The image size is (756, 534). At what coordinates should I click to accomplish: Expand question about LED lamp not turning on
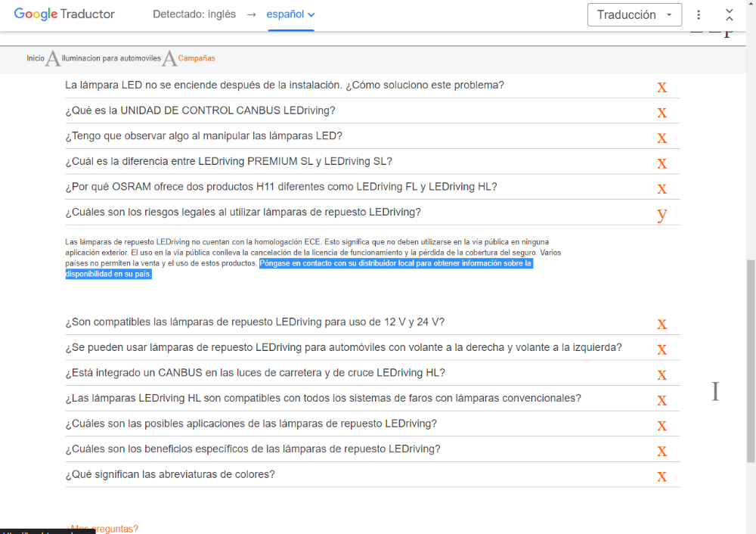point(373,85)
